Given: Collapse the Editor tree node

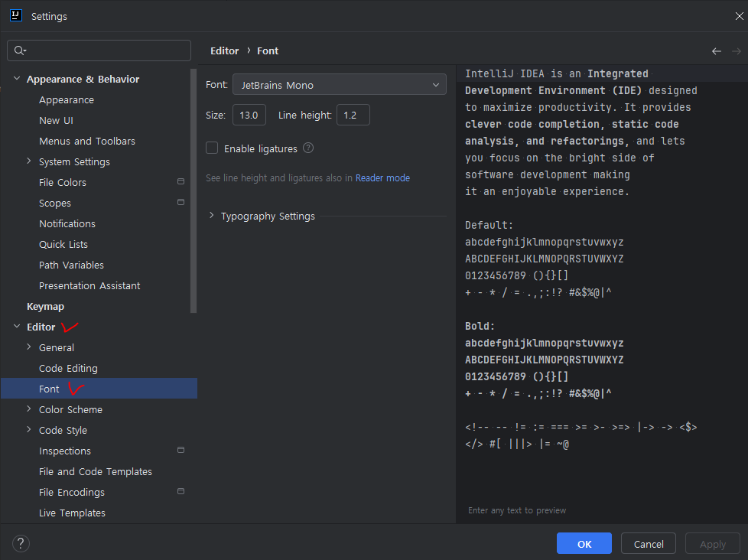Looking at the screenshot, I should [17, 326].
